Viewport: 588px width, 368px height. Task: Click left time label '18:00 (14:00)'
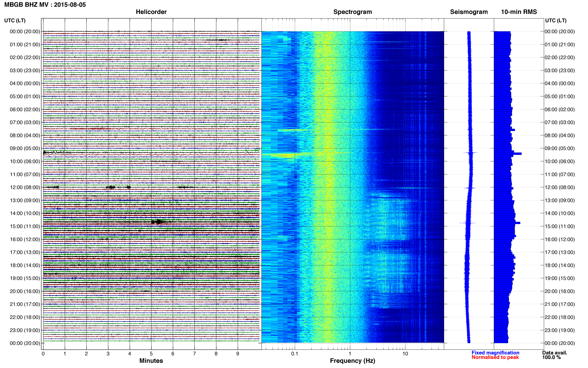pos(25,265)
